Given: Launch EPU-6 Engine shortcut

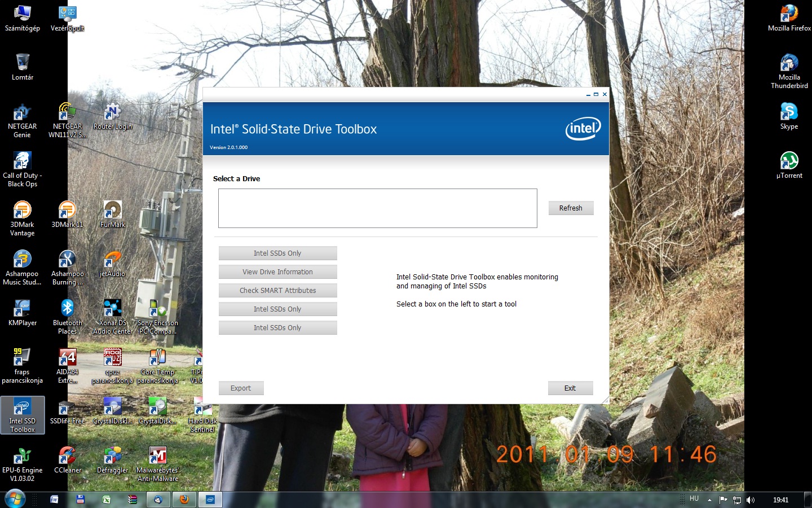Looking at the screenshot, I should (23, 465).
